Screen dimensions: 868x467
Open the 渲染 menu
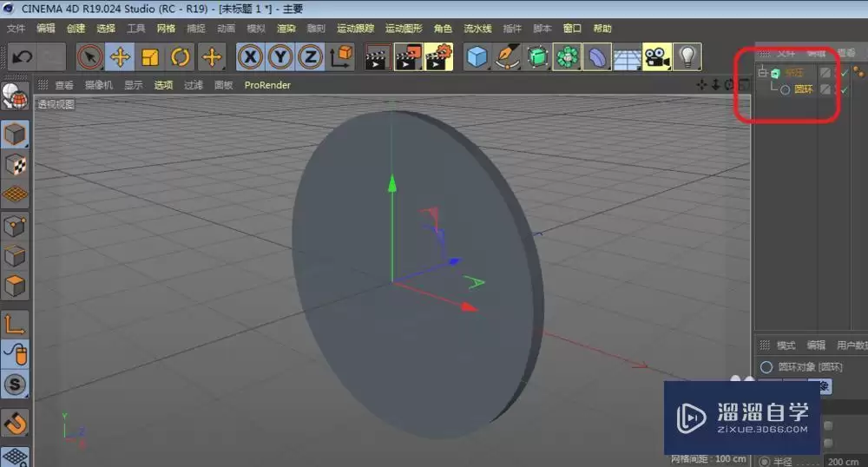pos(286,29)
